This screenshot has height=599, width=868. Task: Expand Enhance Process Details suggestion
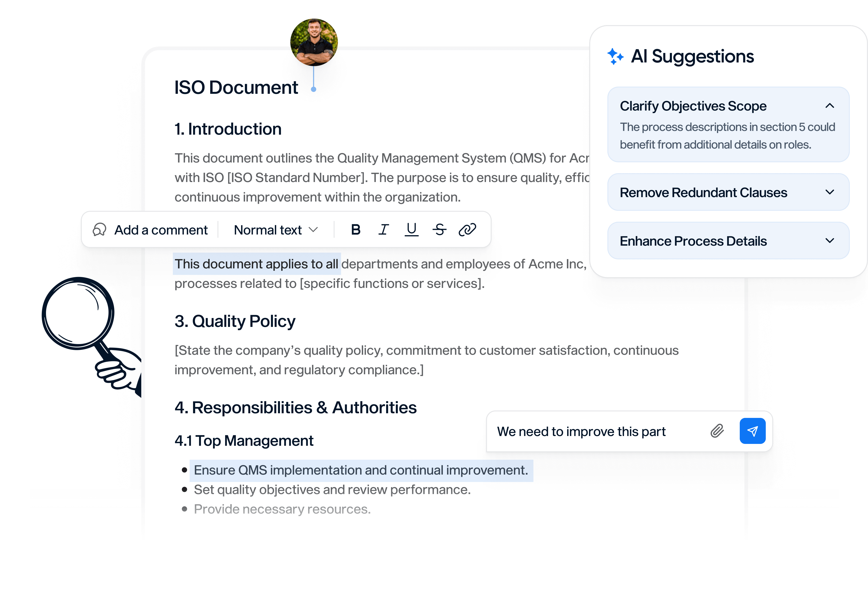830,241
